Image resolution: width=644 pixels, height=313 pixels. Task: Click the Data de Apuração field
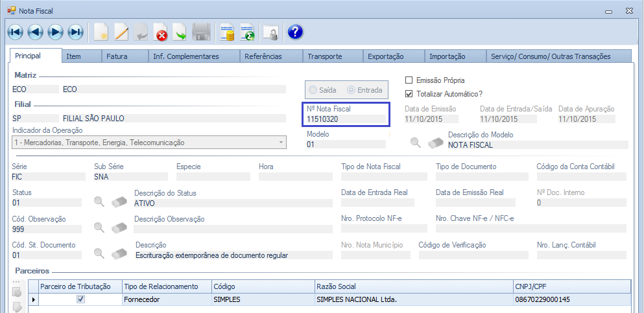click(x=586, y=119)
